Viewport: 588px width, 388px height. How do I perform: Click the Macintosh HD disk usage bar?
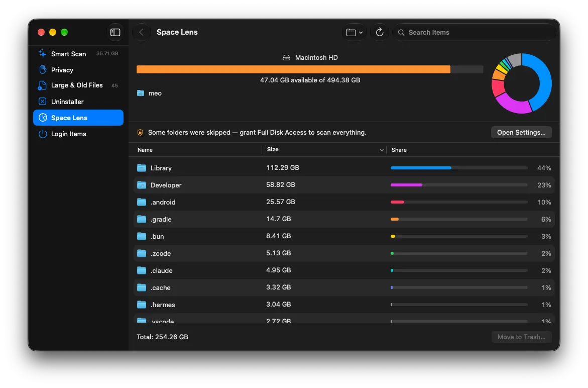[x=310, y=69]
